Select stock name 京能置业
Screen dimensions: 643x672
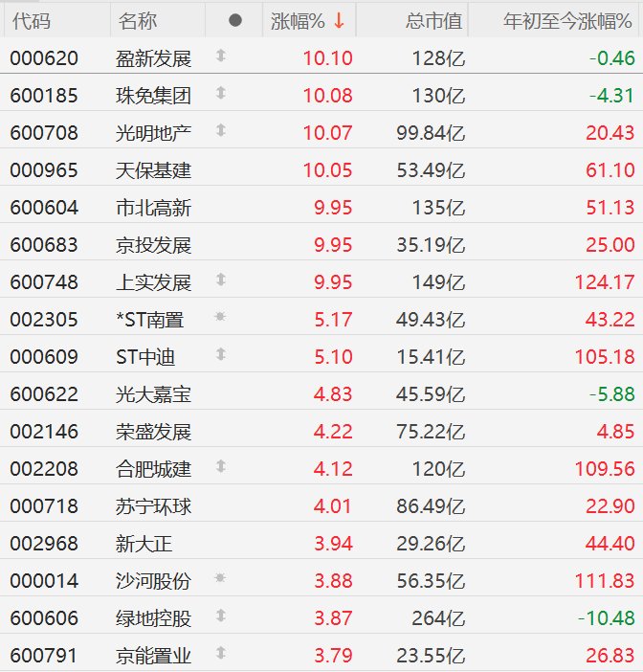pos(153,656)
